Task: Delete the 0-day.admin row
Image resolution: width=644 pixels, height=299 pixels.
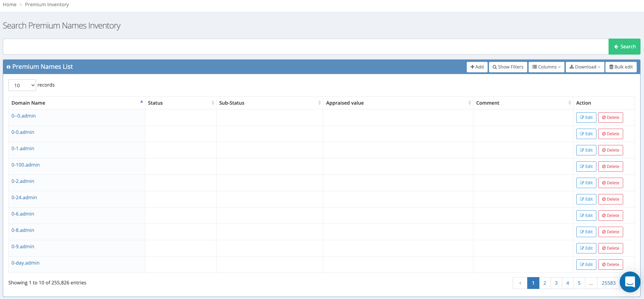Action: [610, 265]
